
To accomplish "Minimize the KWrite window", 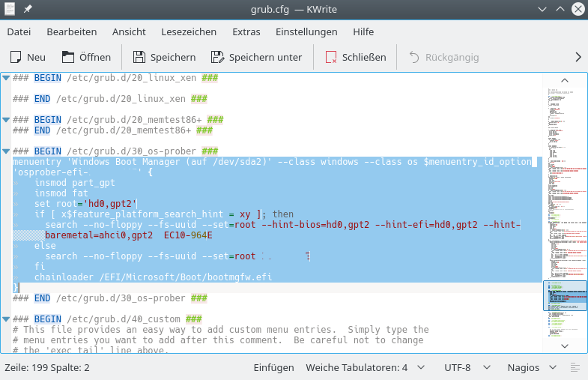I will 542,9.
